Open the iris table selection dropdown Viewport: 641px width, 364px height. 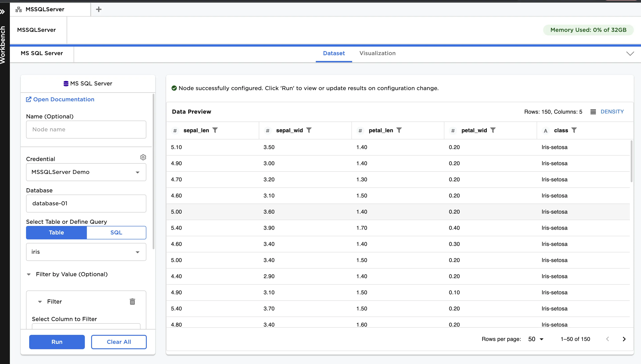pyautogui.click(x=86, y=252)
